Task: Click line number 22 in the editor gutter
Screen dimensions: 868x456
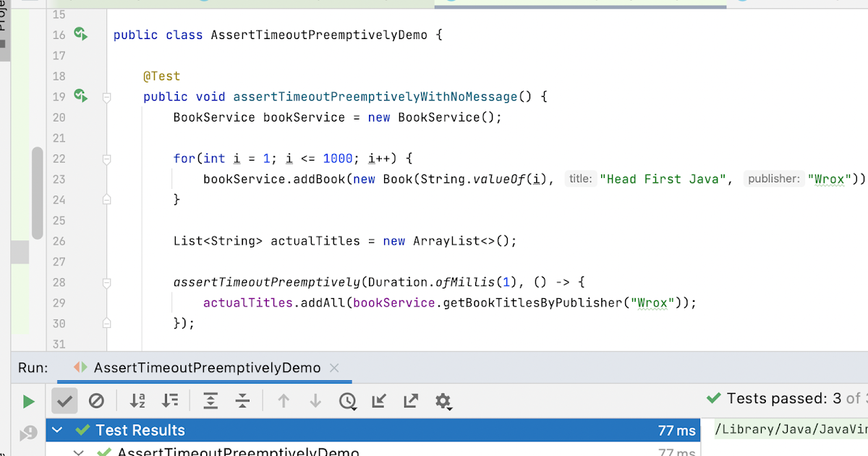Action: click(59, 158)
